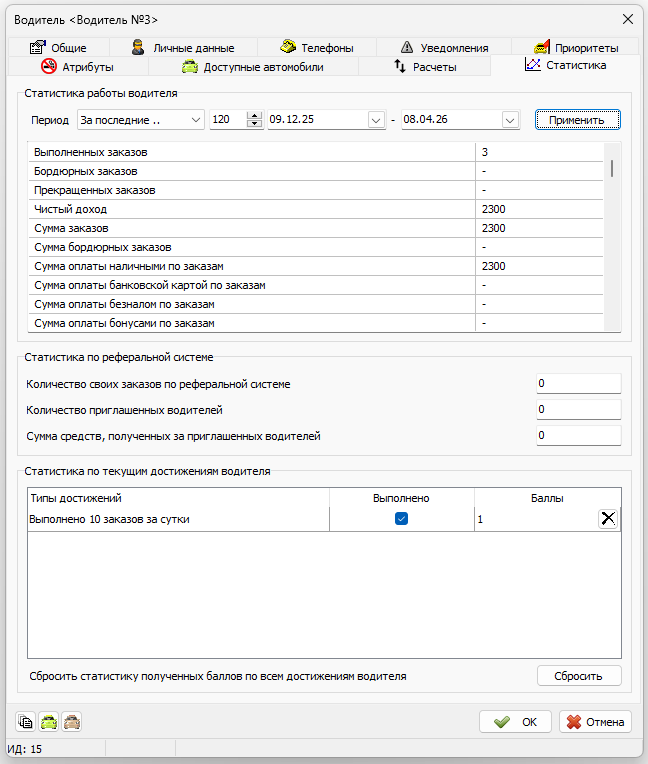Decrease the 120 days spinner value
Image resolution: width=648 pixels, height=764 pixels.
254,124
